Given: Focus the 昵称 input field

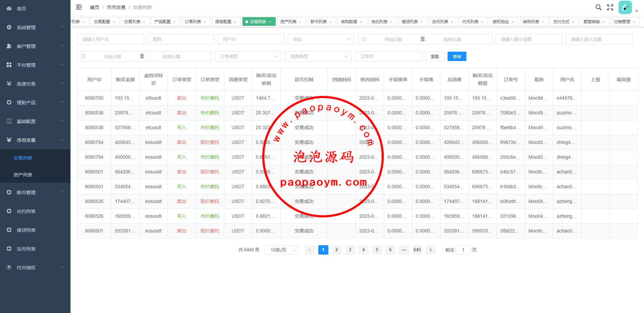Looking at the screenshot, I should click(181, 39).
